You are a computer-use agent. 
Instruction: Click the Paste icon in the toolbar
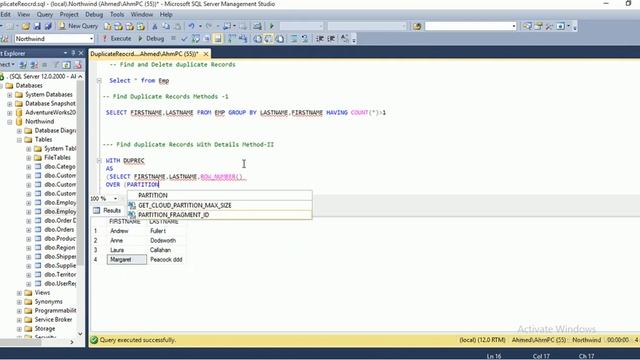(x=178, y=26)
